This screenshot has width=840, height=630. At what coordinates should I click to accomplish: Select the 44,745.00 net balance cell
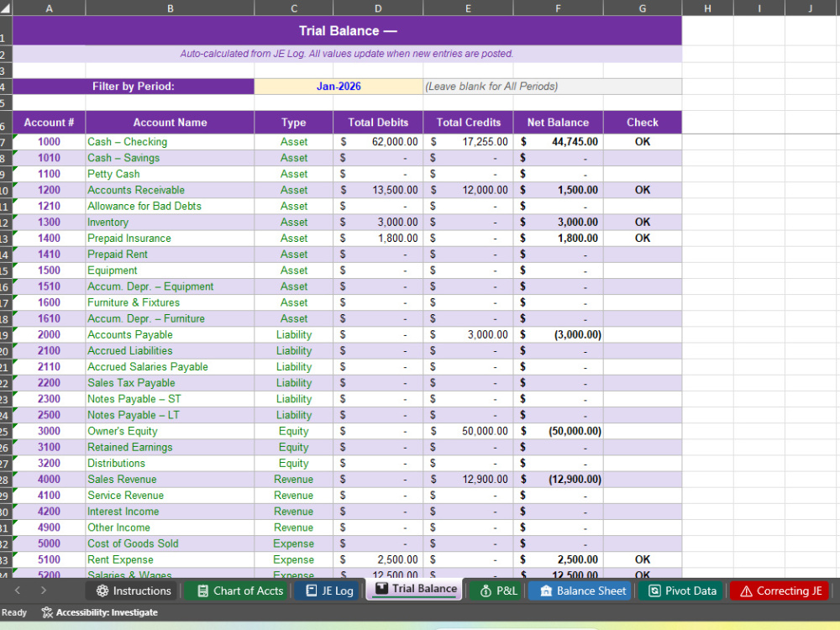pos(559,142)
